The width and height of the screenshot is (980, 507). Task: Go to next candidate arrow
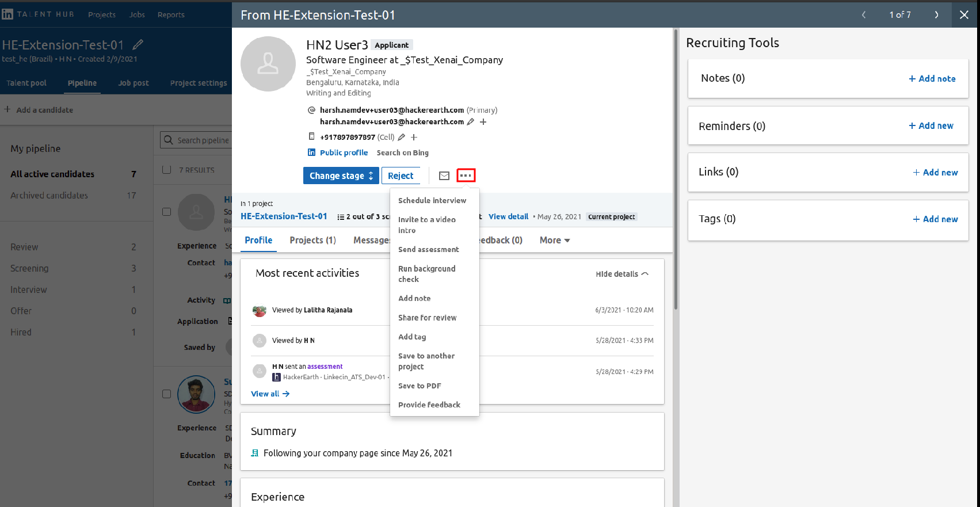(x=936, y=15)
